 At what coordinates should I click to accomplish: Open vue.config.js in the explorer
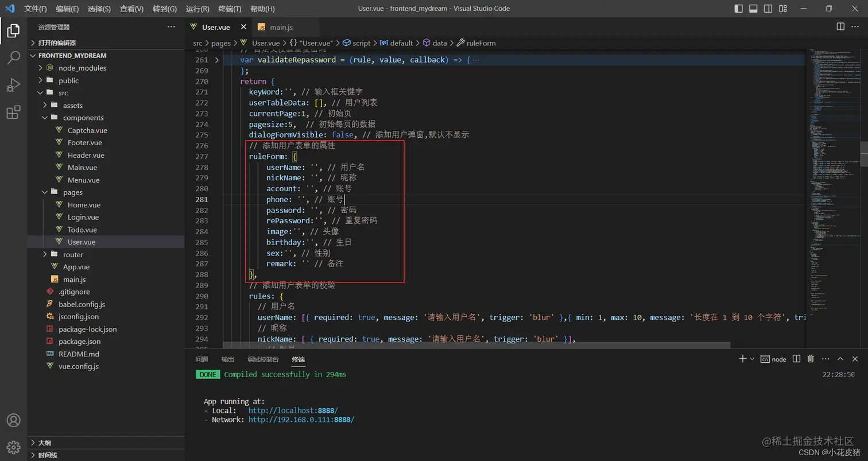pos(106,366)
